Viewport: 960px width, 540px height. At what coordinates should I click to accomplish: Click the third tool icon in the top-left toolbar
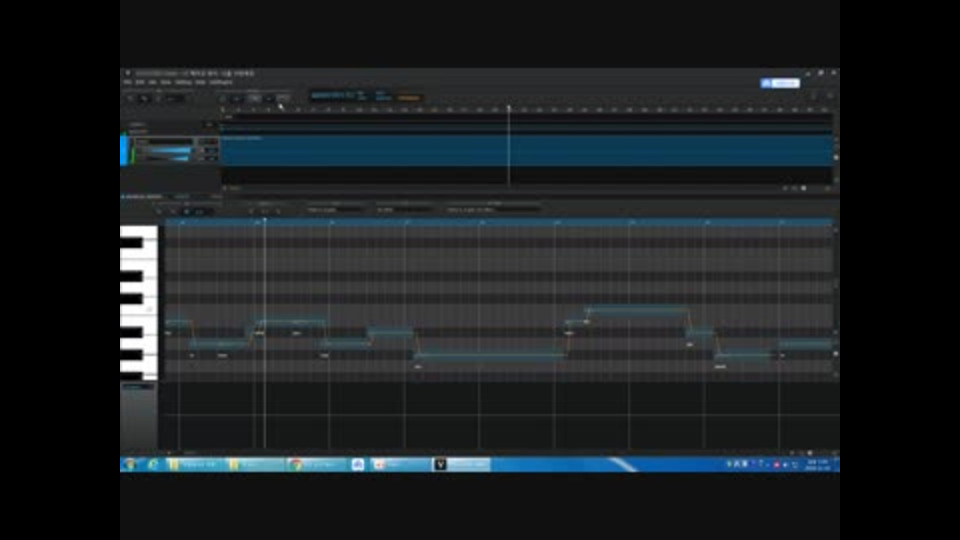click(157, 98)
